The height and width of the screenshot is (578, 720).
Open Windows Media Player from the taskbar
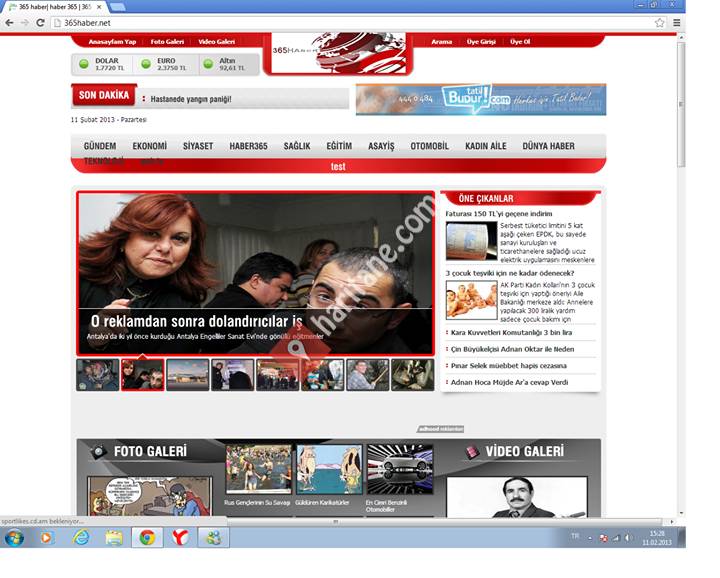pyautogui.click(x=47, y=537)
